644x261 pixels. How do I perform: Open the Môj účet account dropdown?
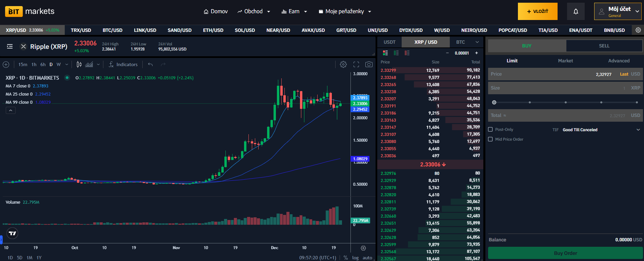click(x=618, y=12)
